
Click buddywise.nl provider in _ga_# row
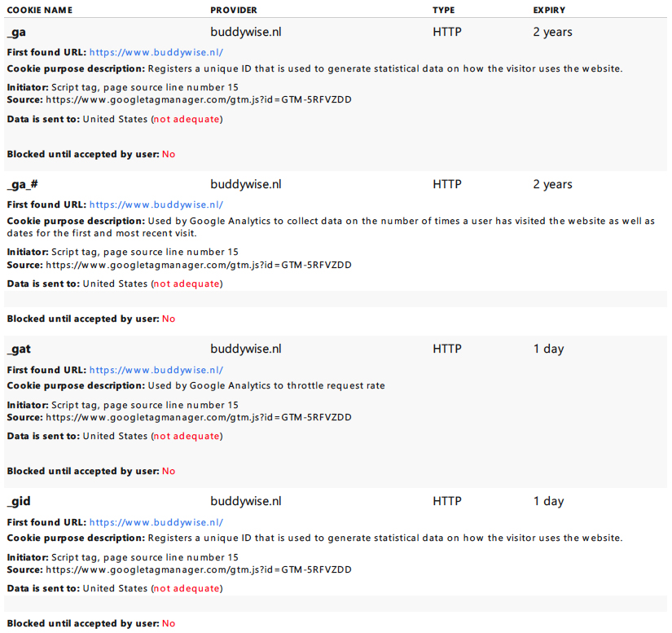[245, 184]
